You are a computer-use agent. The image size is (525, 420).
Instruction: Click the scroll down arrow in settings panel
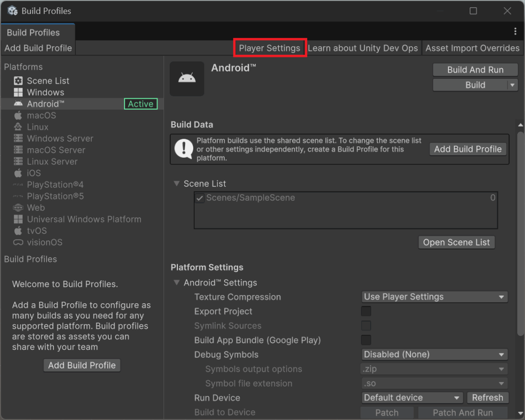click(x=520, y=414)
